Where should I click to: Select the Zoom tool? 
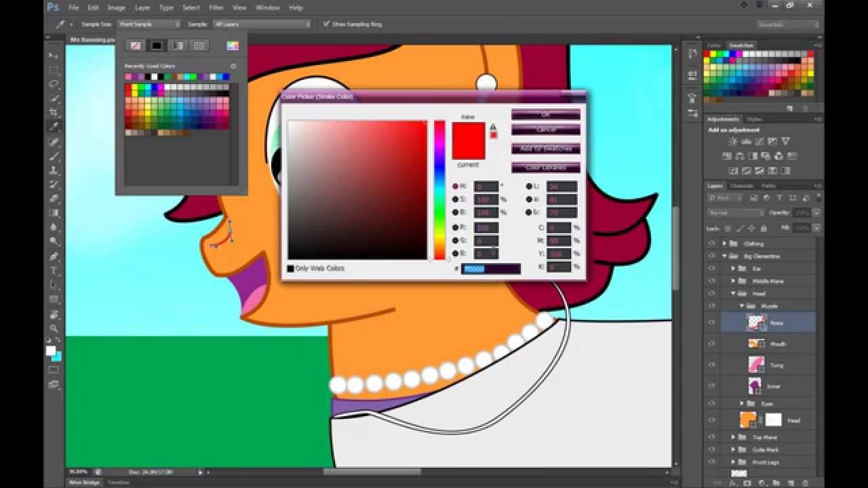click(x=54, y=329)
